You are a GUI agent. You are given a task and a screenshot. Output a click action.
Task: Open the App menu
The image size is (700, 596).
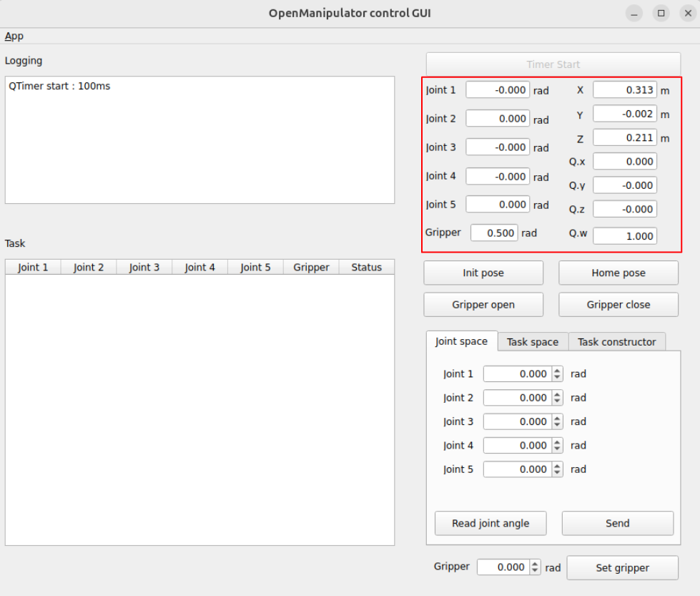tap(14, 36)
